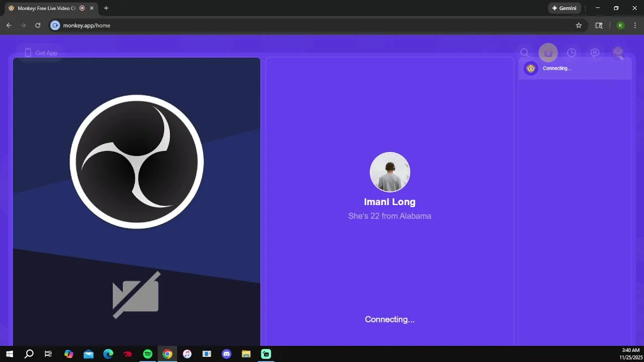Open Chrome profile K avatar
Screen dimensions: 644x362
tap(620, 25)
